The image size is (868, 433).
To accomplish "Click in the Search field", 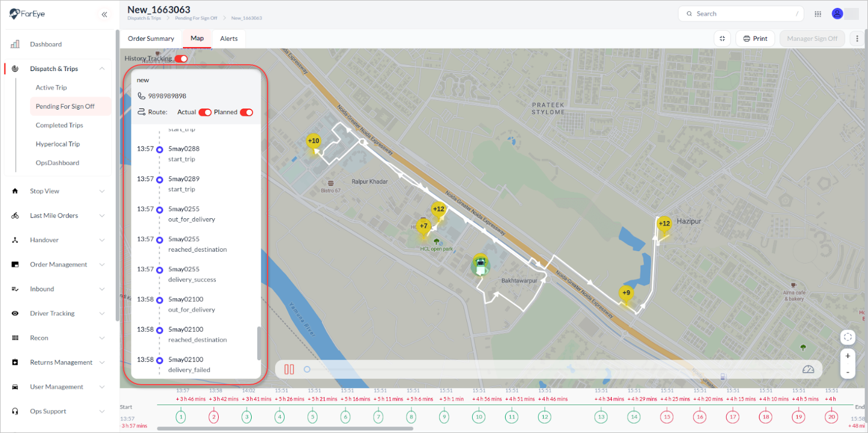I will (741, 14).
